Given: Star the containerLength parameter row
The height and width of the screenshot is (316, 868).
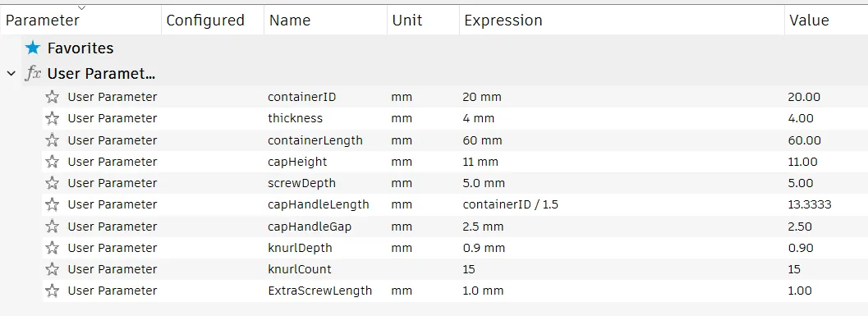Looking at the screenshot, I should click(52, 140).
